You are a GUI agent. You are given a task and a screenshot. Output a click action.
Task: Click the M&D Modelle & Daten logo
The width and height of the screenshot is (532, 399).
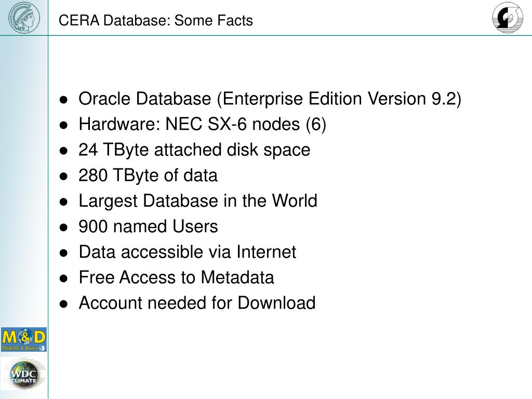point(24,339)
